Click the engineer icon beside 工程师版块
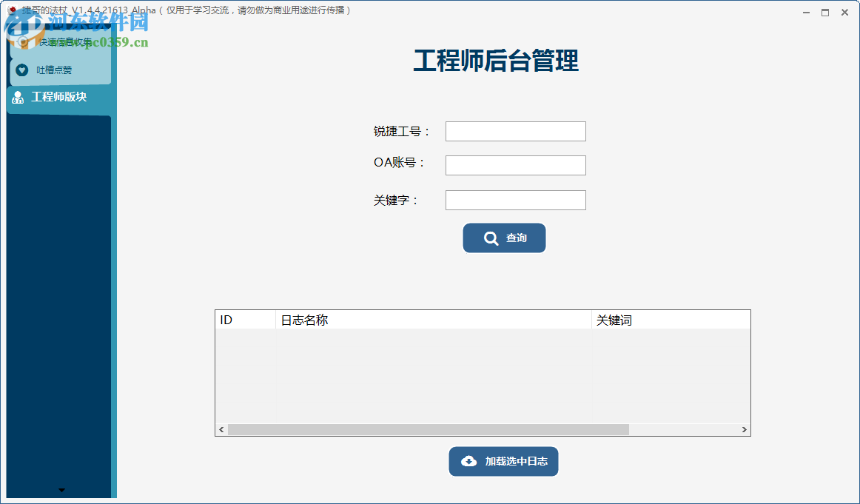This screenshot has height=504, width=860. click(x=17, y=97)
